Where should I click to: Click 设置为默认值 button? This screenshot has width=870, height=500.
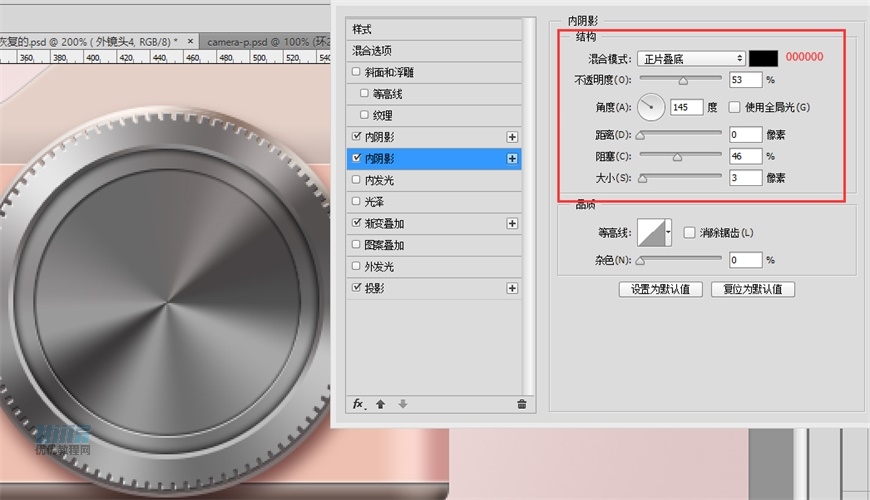[660, 289]
